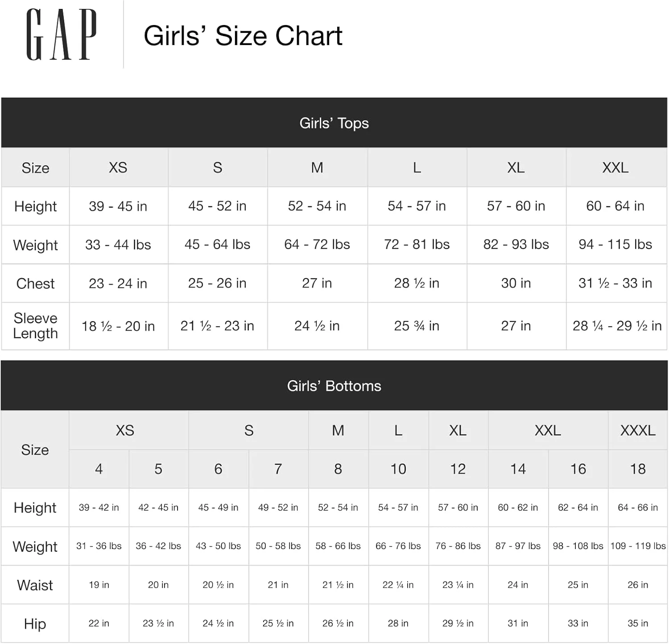Click the XXXL size column header
The height and width of the screenshot is (644, 669).
pos(638,431)
